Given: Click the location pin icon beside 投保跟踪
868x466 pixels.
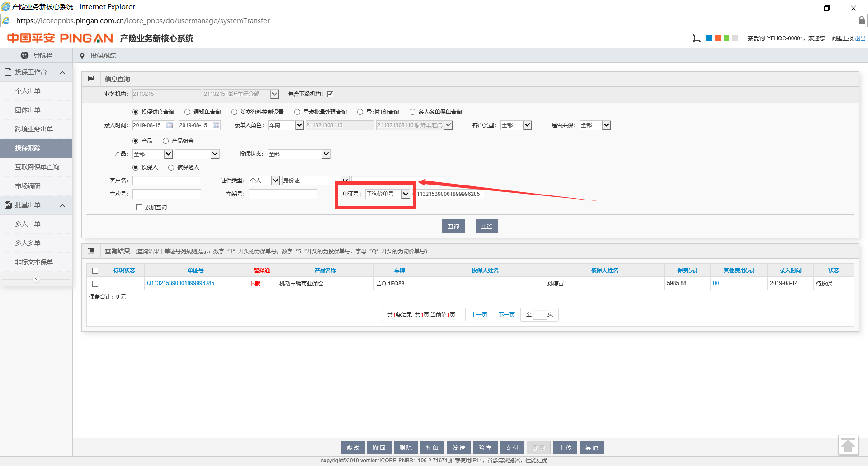Looking at the screenshot, I should pyautogui.click(x=82, y=56).
